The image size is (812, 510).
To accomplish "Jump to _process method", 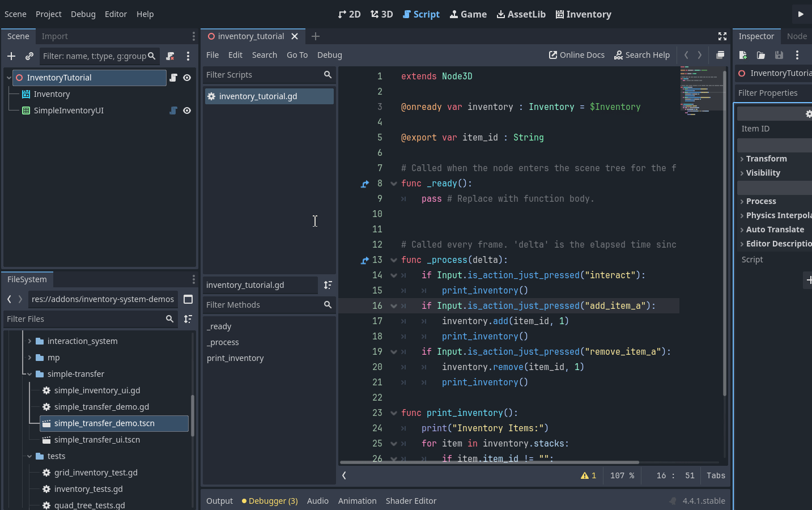I will pyautogui.click(x=223, y=342).
